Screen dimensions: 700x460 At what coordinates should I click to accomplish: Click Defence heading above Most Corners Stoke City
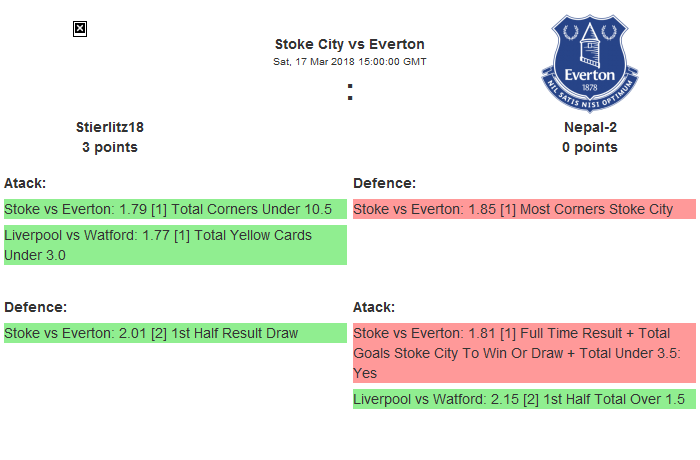(385, 183)
